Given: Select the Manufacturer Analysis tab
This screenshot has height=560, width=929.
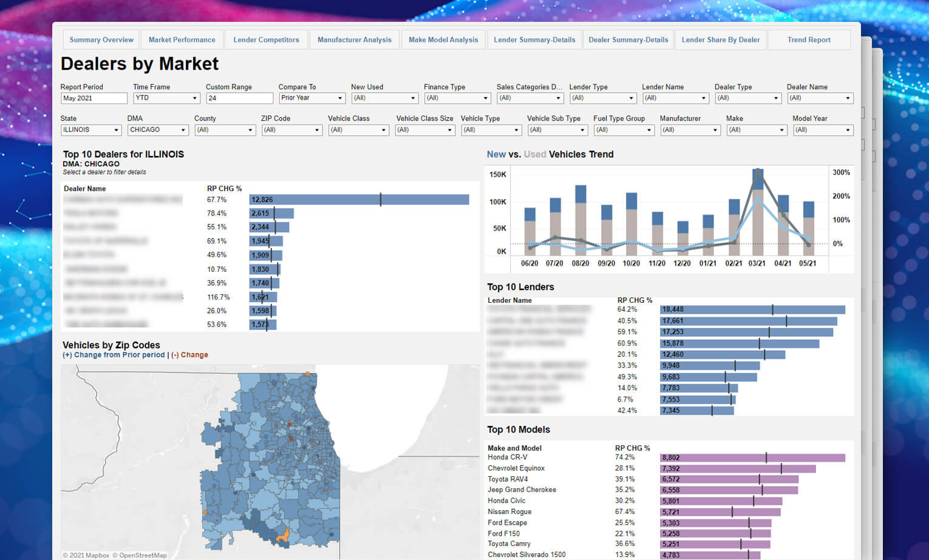Looking at the screenshot, I should pyautogui.click(x=354, y=40).
